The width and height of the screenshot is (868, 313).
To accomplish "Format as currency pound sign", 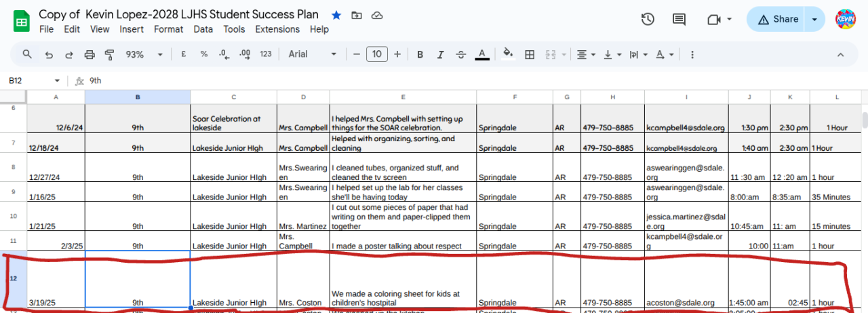I will coord(184,54).
